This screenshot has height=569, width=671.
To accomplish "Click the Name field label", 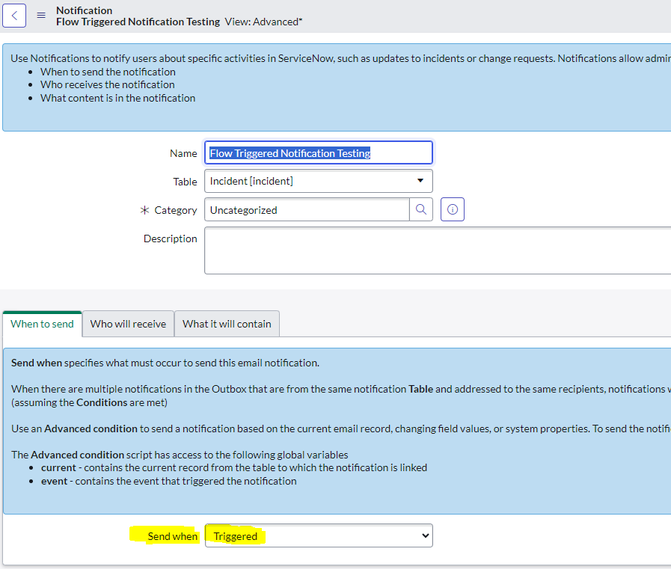I will pos(183,153).
